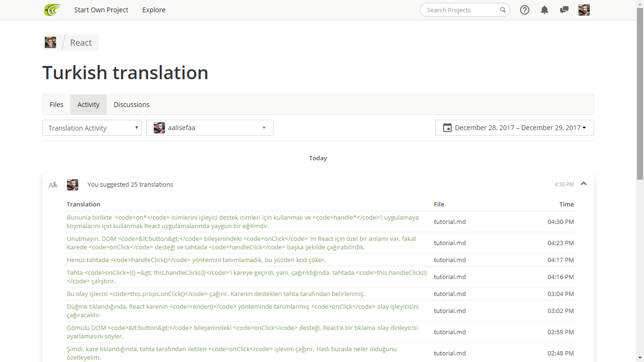Open translation starting 'Tahta <code>onClick={()'
This screenshot has width=644, height=362.
[247, 277]
